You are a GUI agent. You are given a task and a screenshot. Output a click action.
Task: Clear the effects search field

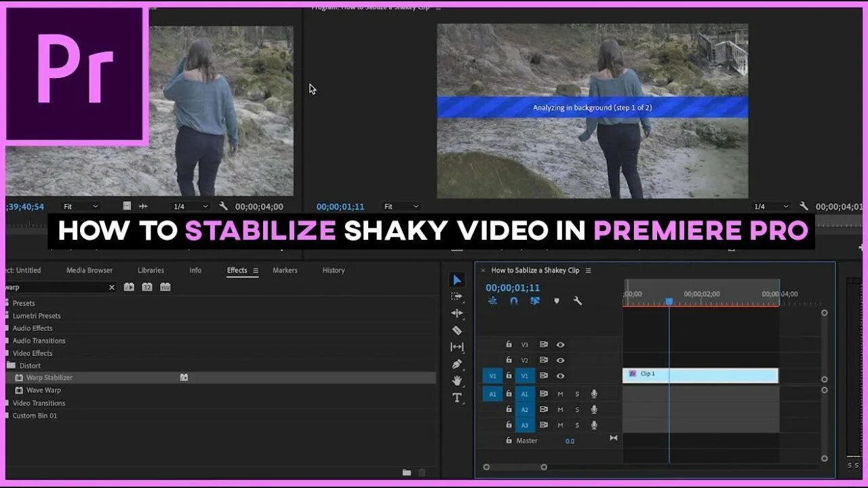point(112,287)
